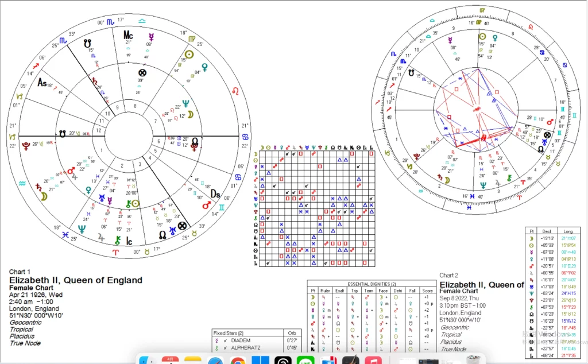Viewport: 588px width, 364px height.
Task: Launch the Music app from dock
Action: 373,361
